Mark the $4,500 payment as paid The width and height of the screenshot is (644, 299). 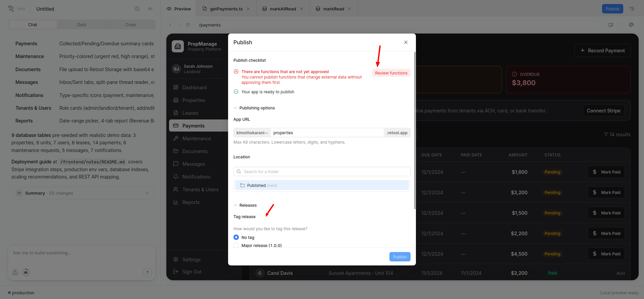[606, 254]
